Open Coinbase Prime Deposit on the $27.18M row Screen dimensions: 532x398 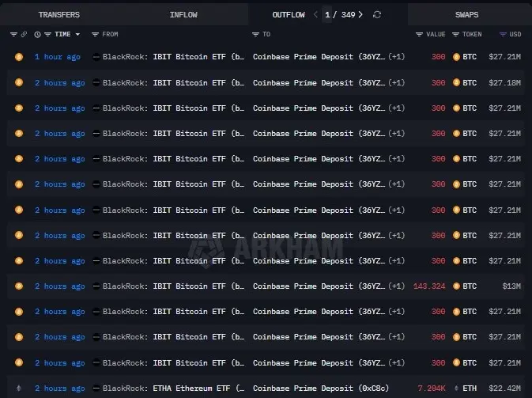click(319, 82)
